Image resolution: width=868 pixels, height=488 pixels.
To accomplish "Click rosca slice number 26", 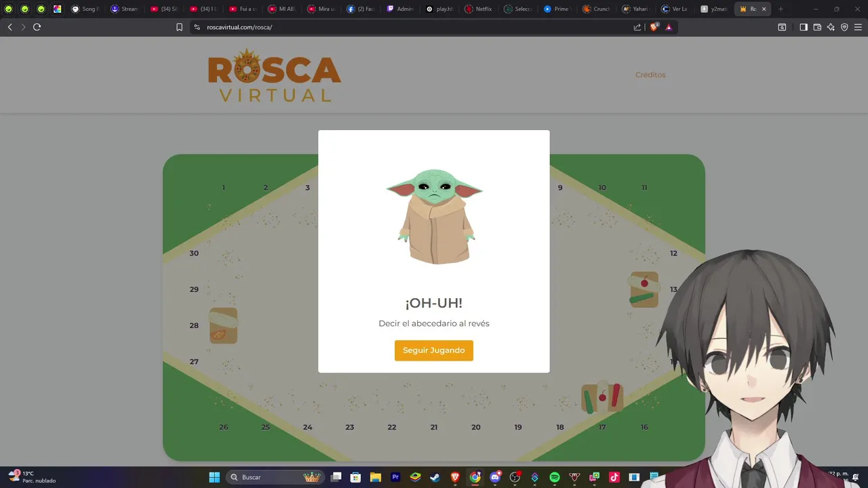I will pos(224,427).
